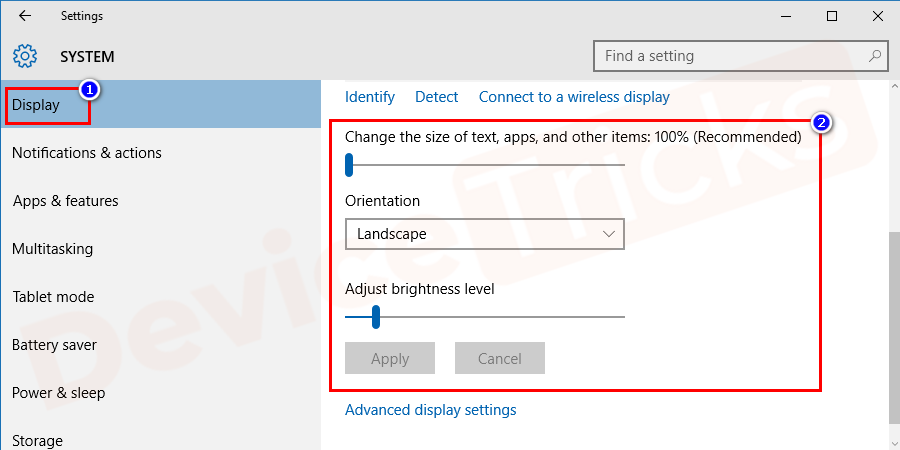
Task: Open Connect to a wireless display
Action: point(574,97)
